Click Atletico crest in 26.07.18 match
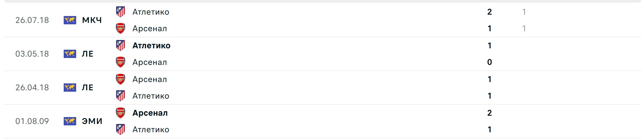 pyautogui.click(x=120, y=12)
